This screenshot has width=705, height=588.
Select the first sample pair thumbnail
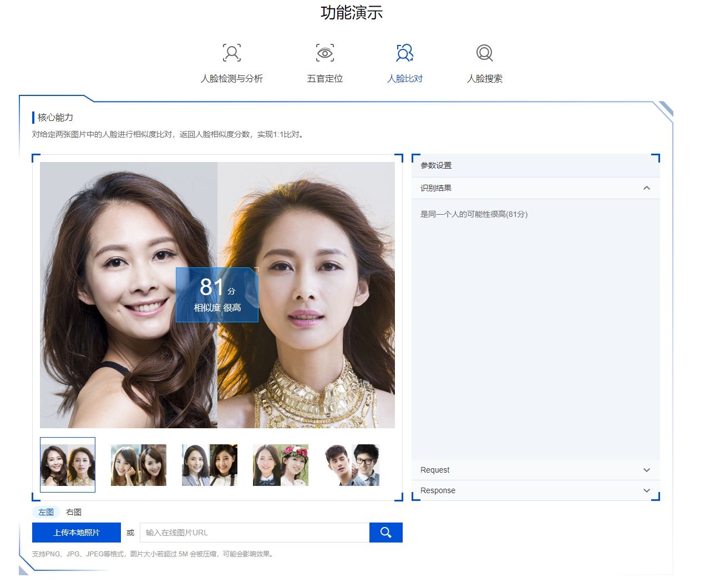tap(68, 465)
